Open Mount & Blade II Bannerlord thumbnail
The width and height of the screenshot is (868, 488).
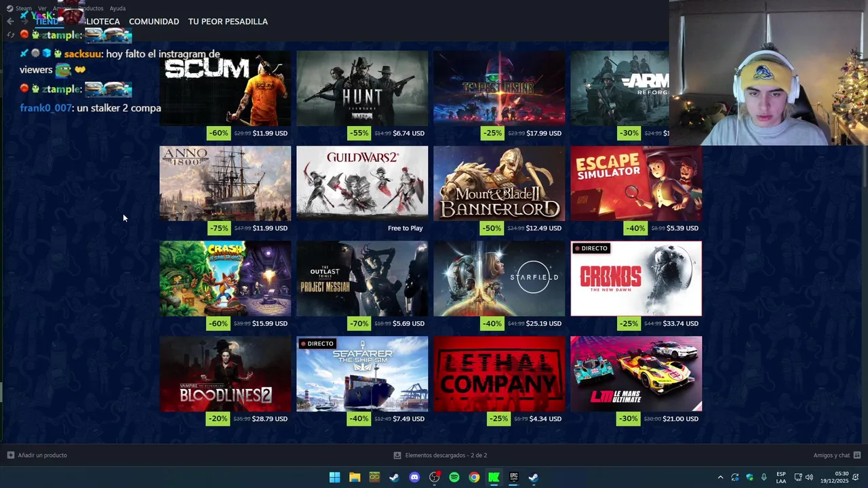[x=499, y=183]
